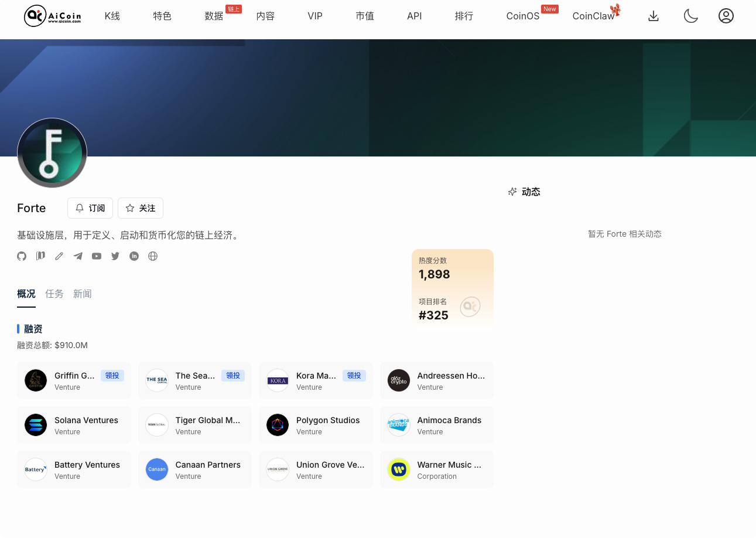This screenshot has width=756, height=538.
Task: Open Forte's GitHub profile icon
Action: point(22,256)
